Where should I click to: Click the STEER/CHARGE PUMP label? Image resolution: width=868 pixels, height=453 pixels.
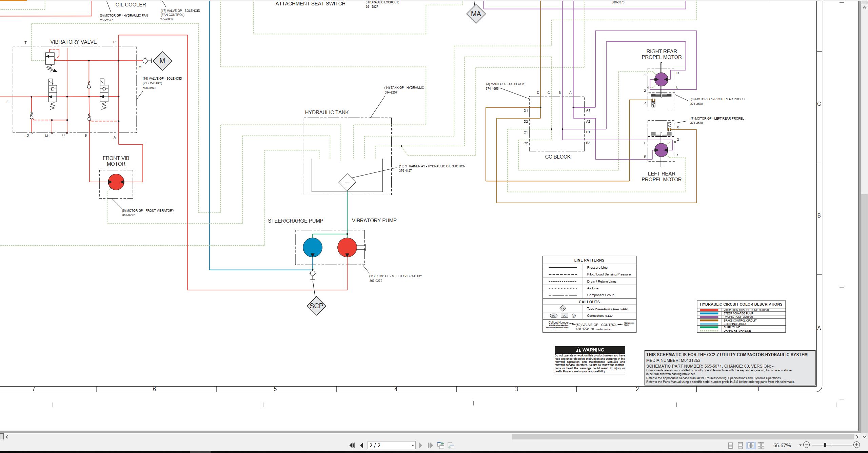point(296,221)
